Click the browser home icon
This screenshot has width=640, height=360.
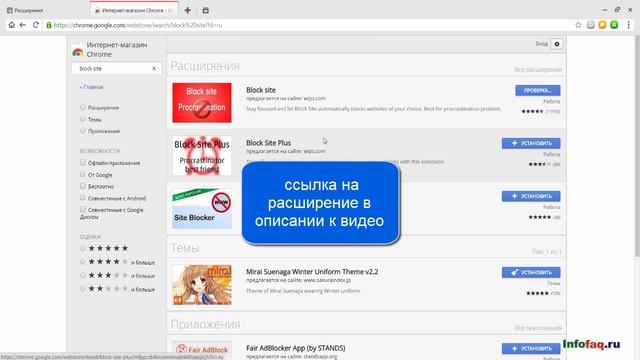pyautogui.click(x=11, y=25)
